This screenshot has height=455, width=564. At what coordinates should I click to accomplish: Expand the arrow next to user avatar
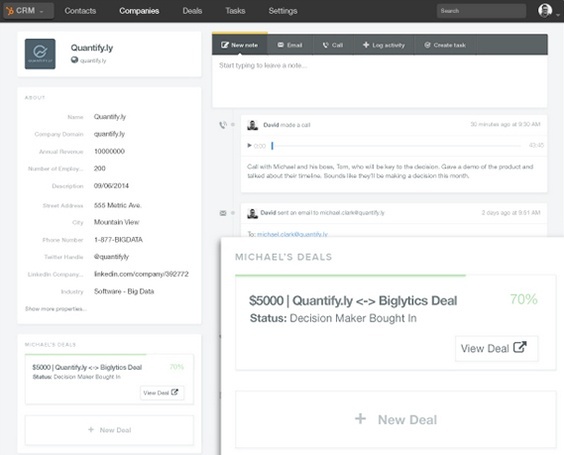[558, 15]
